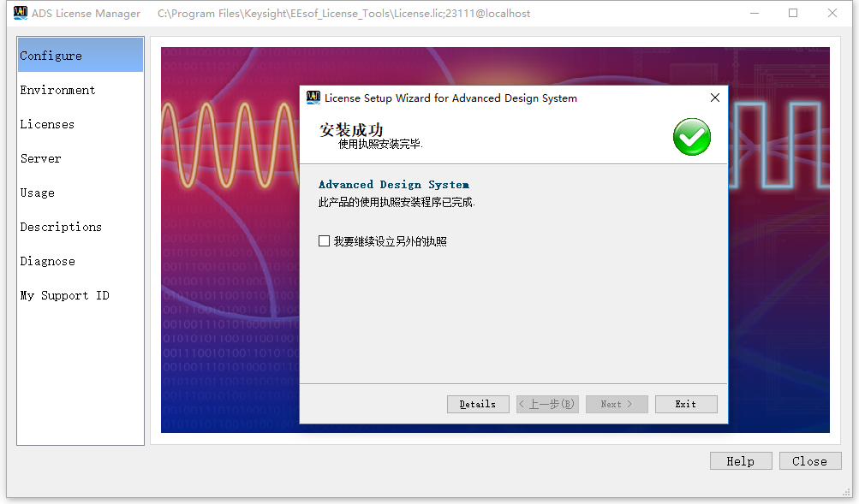Maximize the ADS License Manager window
859x504 pixels.
coord(793,13)
